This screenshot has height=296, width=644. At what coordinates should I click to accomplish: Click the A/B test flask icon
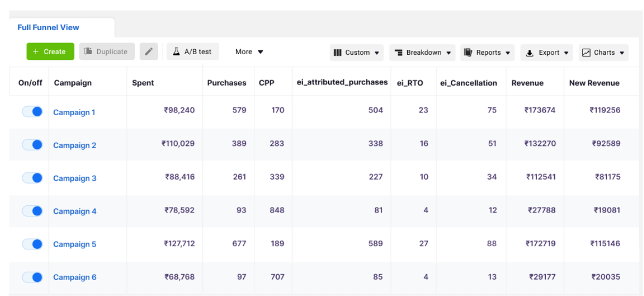pyautogui.click(x=177, y=51)
